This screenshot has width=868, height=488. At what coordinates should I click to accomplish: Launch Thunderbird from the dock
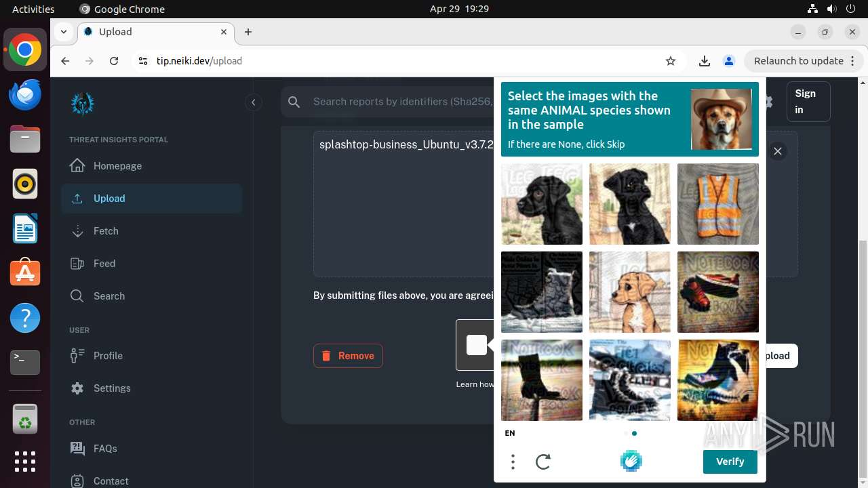tap(25, 94)
